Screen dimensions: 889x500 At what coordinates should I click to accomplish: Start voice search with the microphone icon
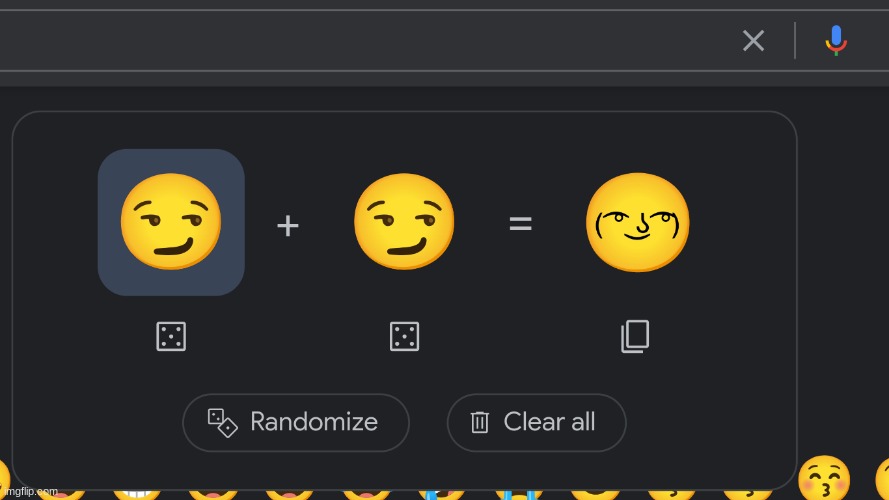point(836,40)
